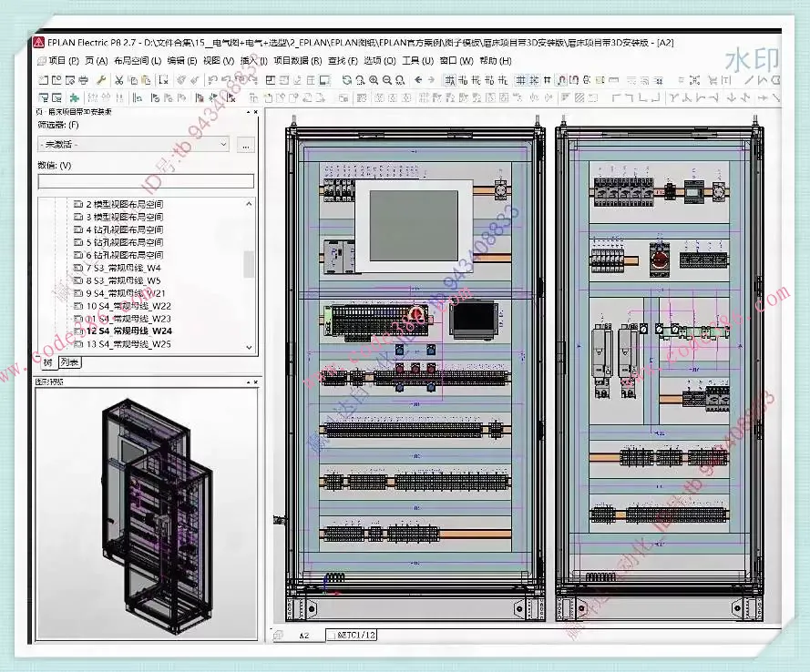Click the Zoom In magnifier icon
The width and height of the screenshot is (810, 672).
click(x=374, y=80)
